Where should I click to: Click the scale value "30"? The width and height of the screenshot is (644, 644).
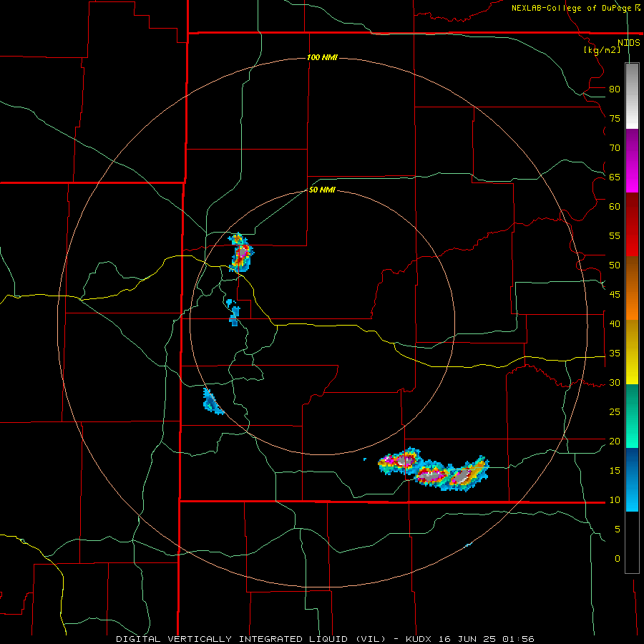click(x=615, y=382)
